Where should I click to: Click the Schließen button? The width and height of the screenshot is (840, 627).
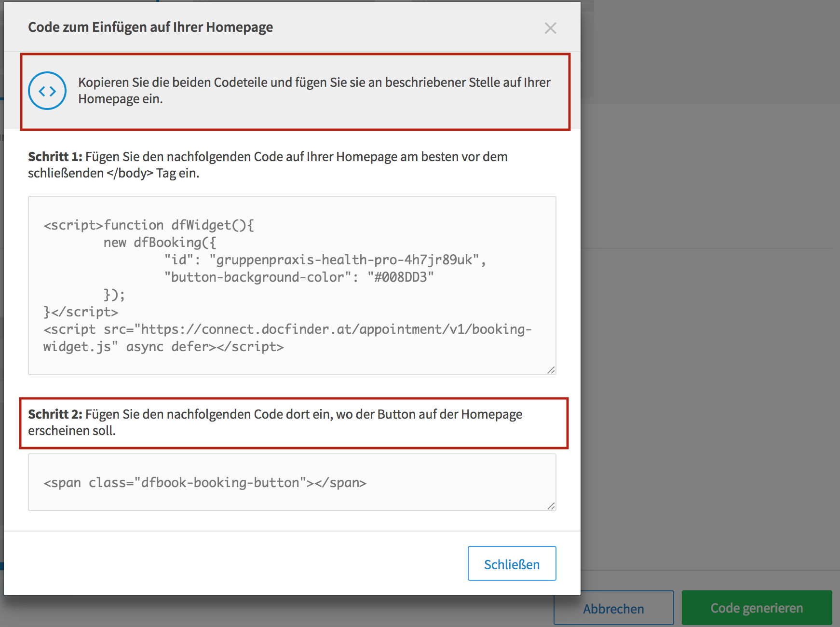click(x=512, y=563)
